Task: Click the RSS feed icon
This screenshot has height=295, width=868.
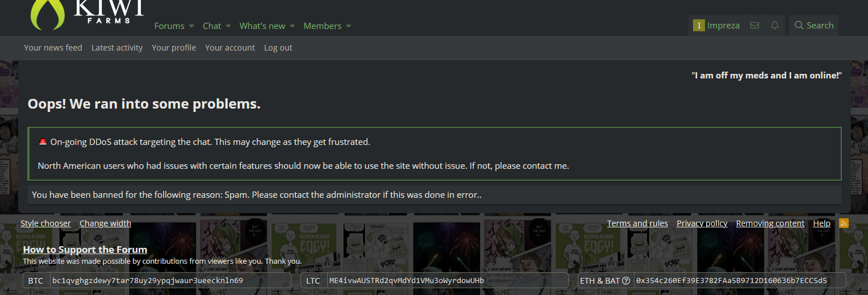Action: 844,223
